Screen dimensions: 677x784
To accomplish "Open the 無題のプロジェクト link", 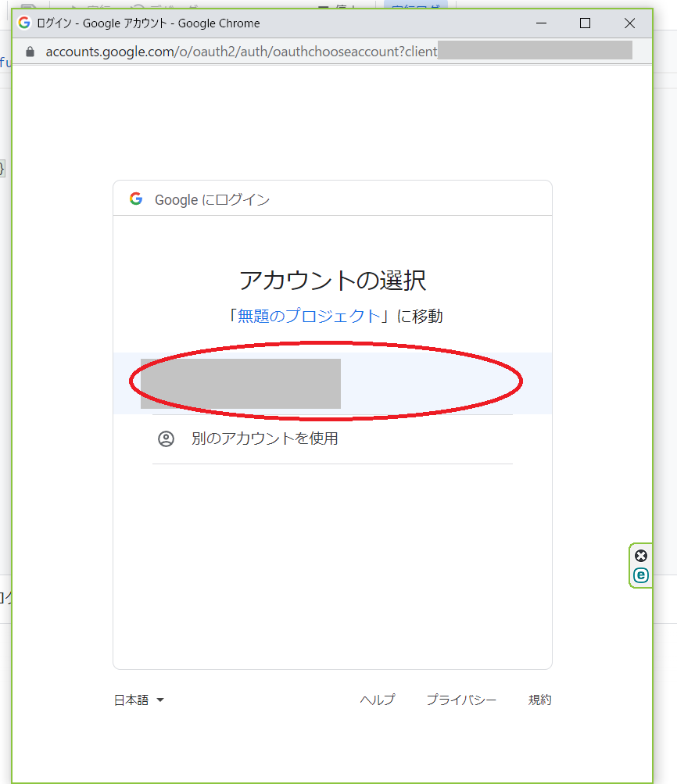I will click(x=309, y=316).
